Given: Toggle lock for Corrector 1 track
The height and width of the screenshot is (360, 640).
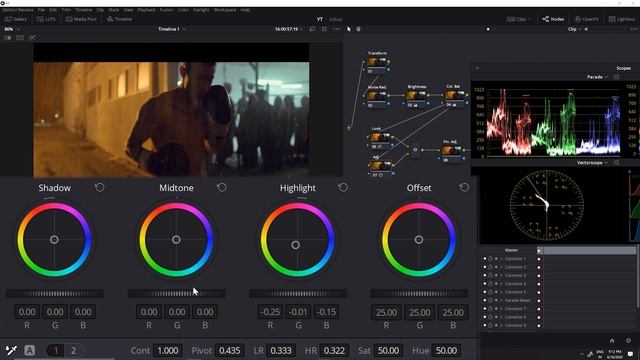Looking at the screenshot, I should pyautogui.click(x=490, y=259).
